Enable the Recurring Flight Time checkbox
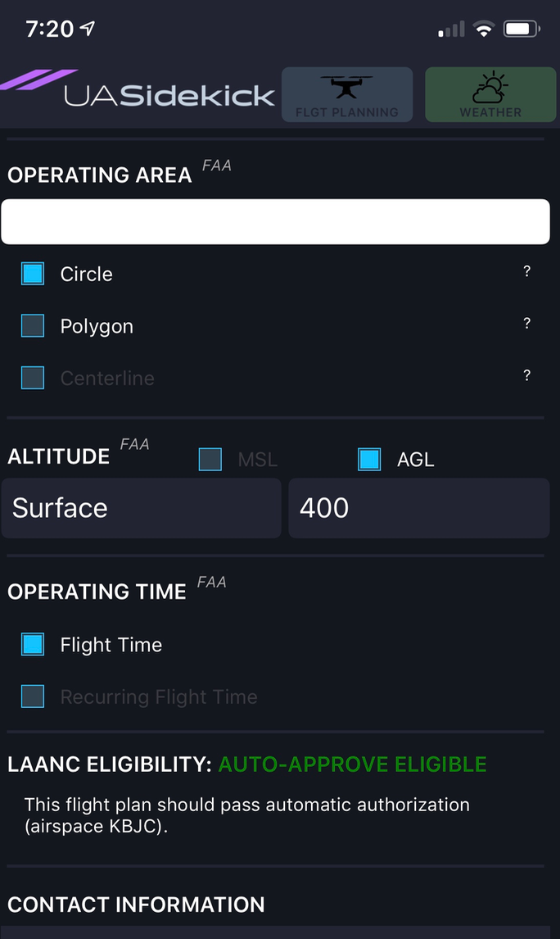Viewport: 560px width, 939px height. coord(32,696)
